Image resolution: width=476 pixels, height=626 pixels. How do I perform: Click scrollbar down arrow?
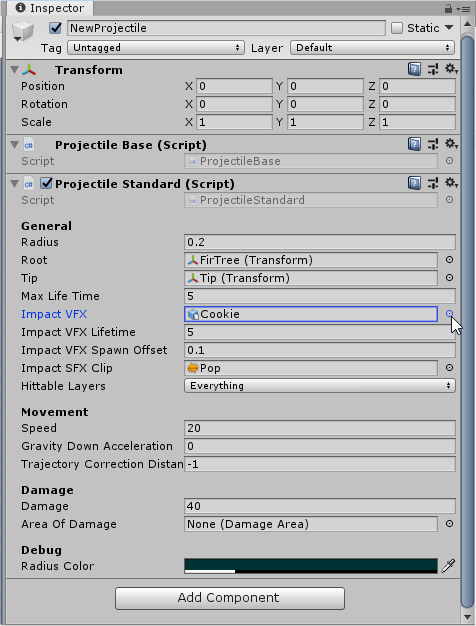[467, 617]
